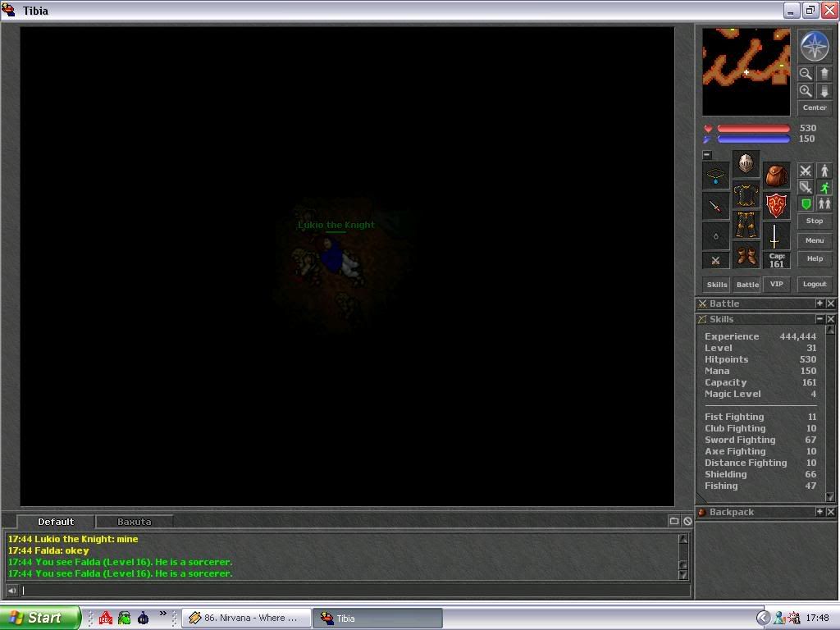Click the ignore list icon in chat console
Viewport: 840px width, 630px height.
[687, 521]
